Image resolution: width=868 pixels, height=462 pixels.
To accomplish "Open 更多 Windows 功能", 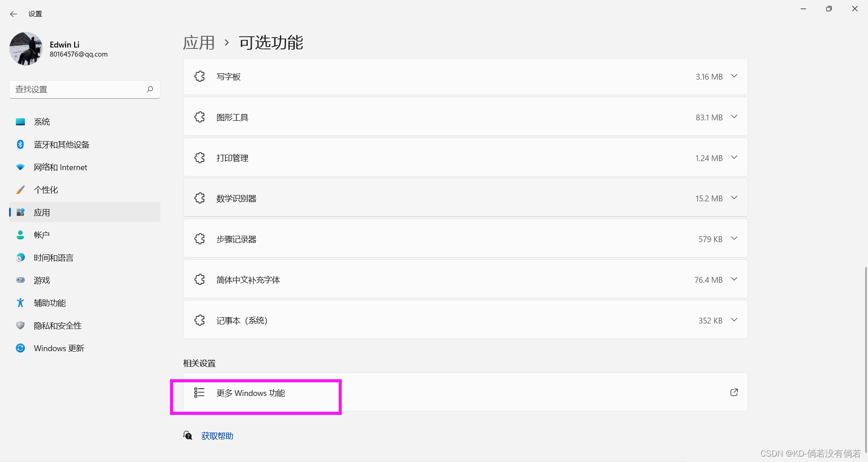I will (465, 392).
